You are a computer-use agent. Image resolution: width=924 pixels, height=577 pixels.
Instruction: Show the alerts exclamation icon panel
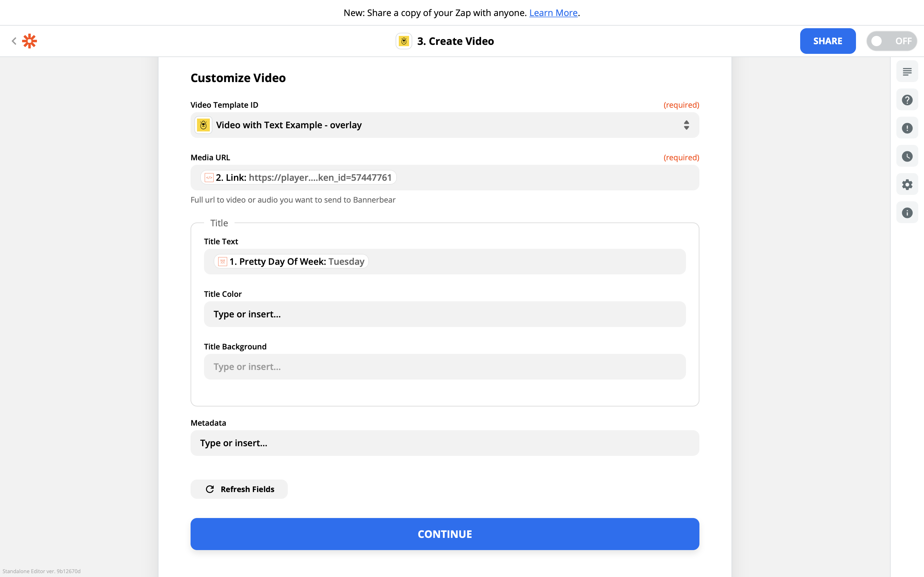click(x=907, y=128)
